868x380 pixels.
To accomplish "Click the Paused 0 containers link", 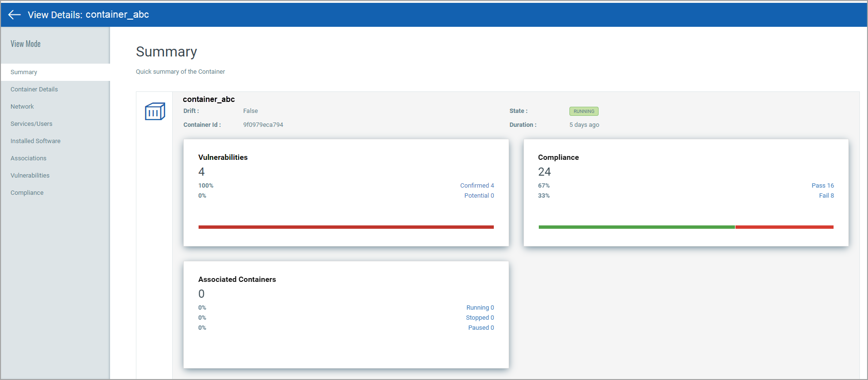I will [481, 328].
